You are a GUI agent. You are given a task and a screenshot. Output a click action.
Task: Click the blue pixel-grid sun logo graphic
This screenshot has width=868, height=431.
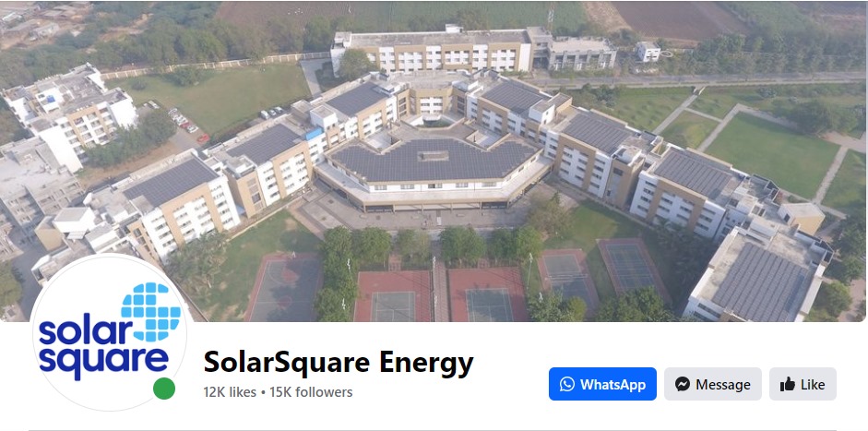click(x=151, y=312)
